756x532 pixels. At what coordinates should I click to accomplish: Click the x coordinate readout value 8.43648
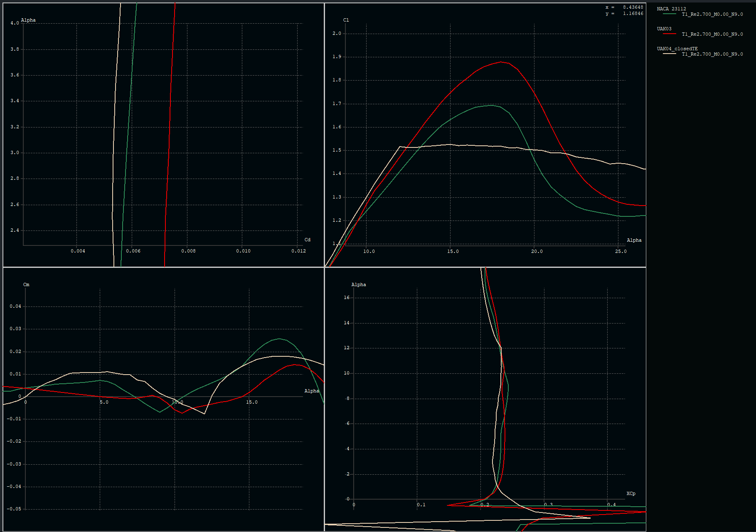click(633, 7)
